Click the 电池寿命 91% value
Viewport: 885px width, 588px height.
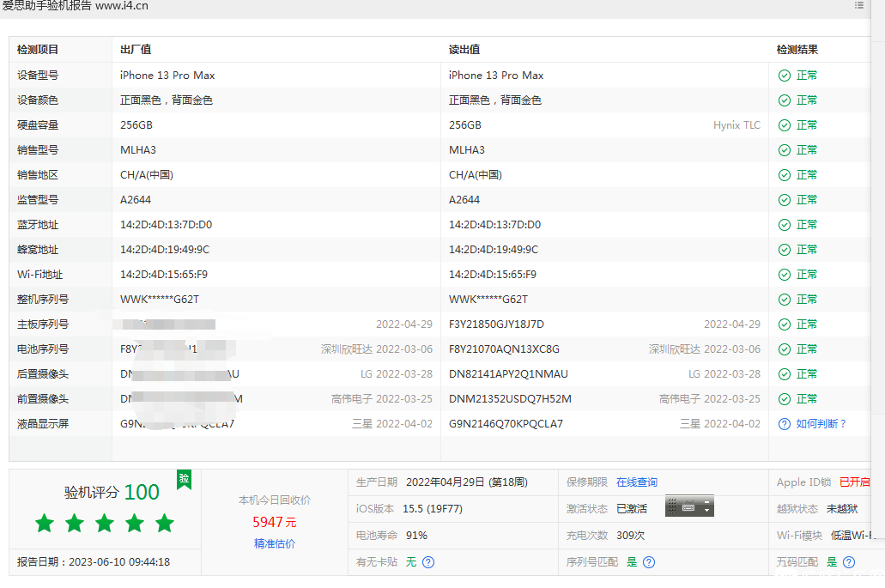(416, 535)
